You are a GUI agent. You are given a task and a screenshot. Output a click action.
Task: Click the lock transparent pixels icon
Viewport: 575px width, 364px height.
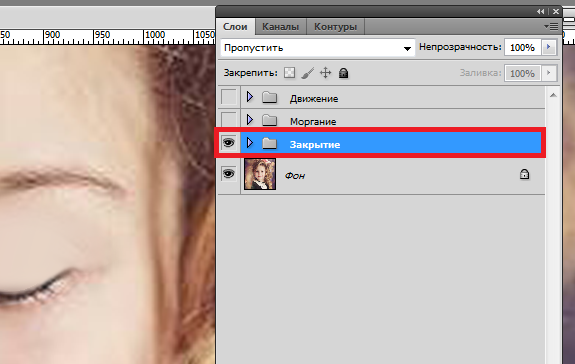[x=289, y=73]
